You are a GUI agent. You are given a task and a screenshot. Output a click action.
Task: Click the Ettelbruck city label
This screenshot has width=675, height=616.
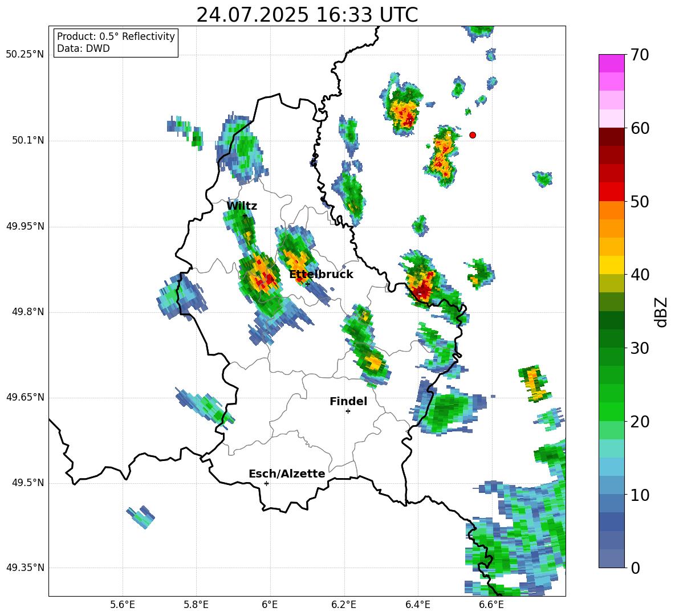pos(321,275)
